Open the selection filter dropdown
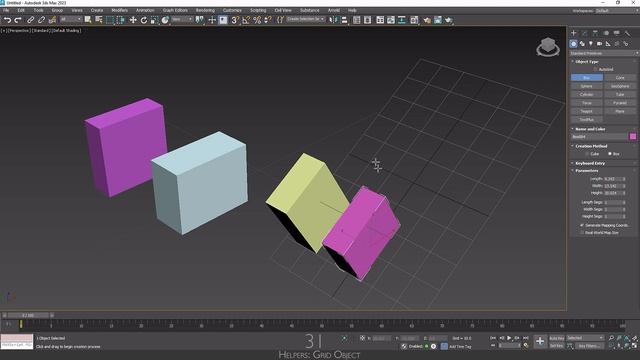This screenshot has height=360, width=640. pos(71,20)
